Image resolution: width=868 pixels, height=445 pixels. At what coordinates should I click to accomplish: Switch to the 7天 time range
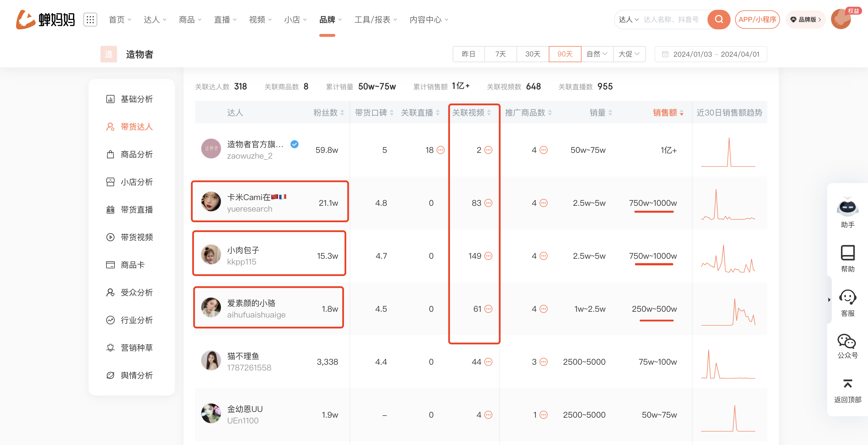500,54
